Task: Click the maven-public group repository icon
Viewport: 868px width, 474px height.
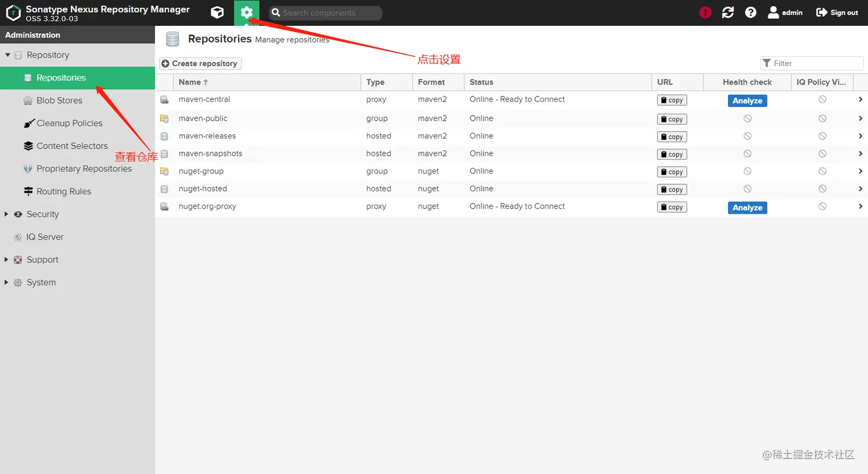Action: point(164,119)
